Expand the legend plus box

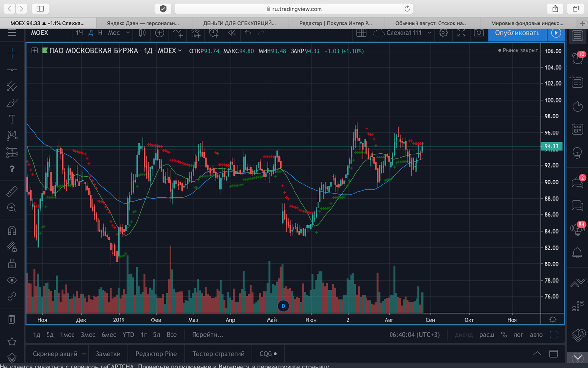coord(34,50)
